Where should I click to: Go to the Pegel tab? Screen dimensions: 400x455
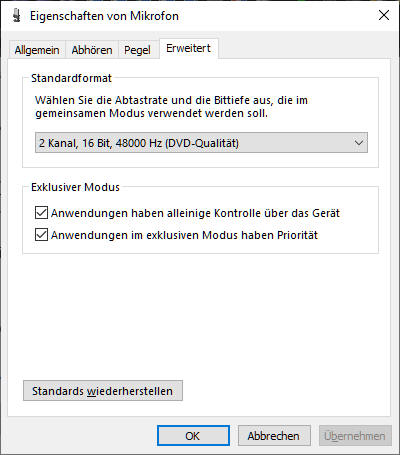[x=137, y=50]
